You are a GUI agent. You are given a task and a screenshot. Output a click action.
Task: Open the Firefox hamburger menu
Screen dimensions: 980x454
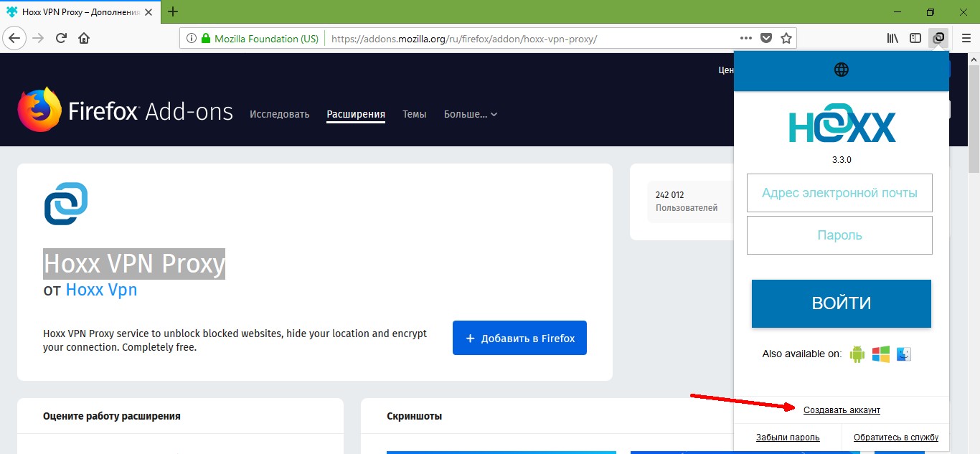966,38
